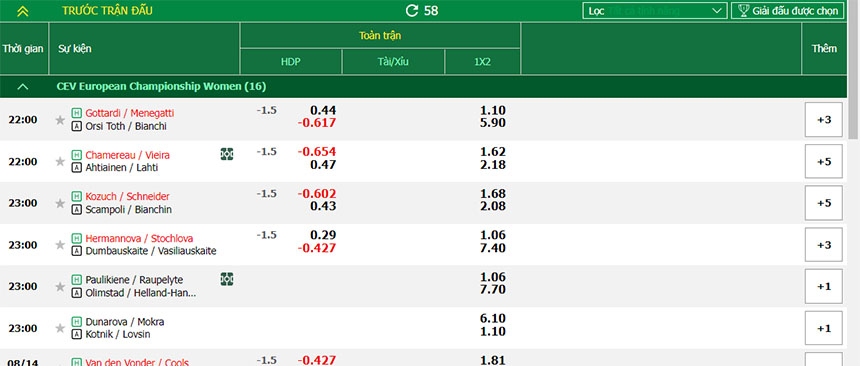Click away A icon beside Orsi Toth / Bianchi
This screenshot has height=366, width=860.
click(x=76, y=126)
